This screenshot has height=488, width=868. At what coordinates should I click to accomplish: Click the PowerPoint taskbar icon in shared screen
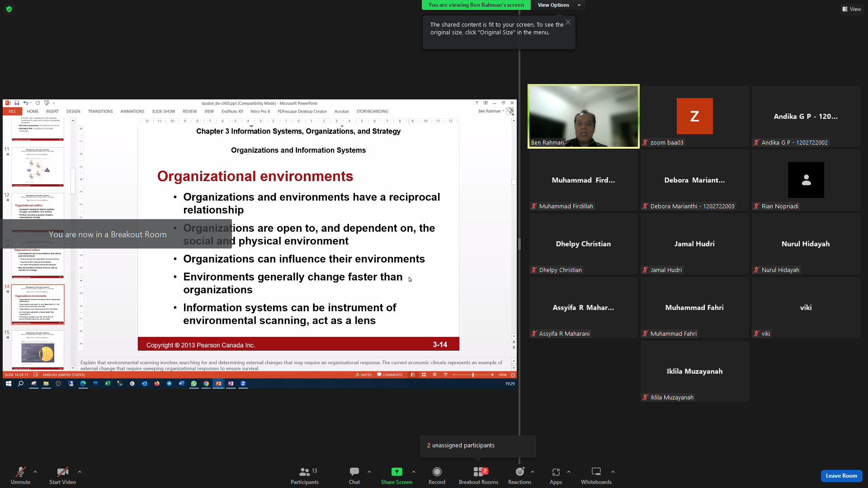pyautogui.click(x=218, y=384)
